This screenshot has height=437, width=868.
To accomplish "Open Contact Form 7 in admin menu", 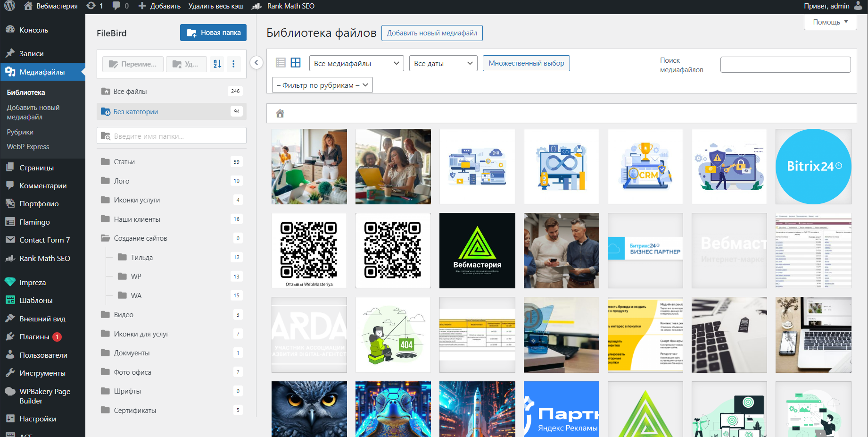I will pyautogui.click(x=42, y=240).
